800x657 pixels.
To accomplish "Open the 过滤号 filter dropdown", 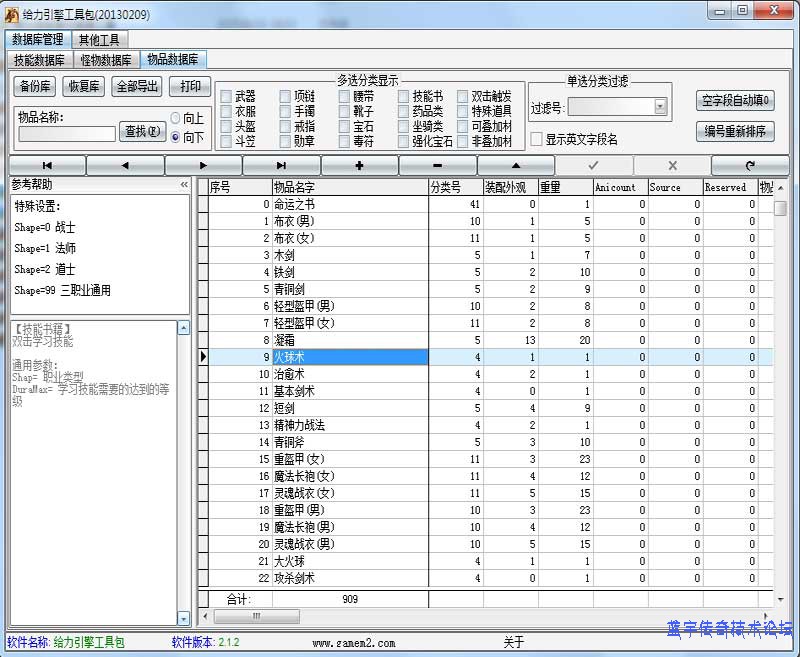I will coord(660,106).
